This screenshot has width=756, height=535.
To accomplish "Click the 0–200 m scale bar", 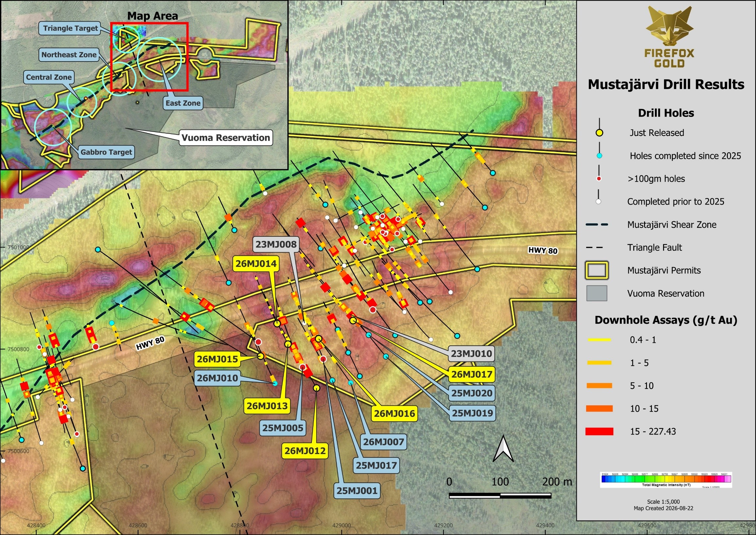I will [500, 495].
